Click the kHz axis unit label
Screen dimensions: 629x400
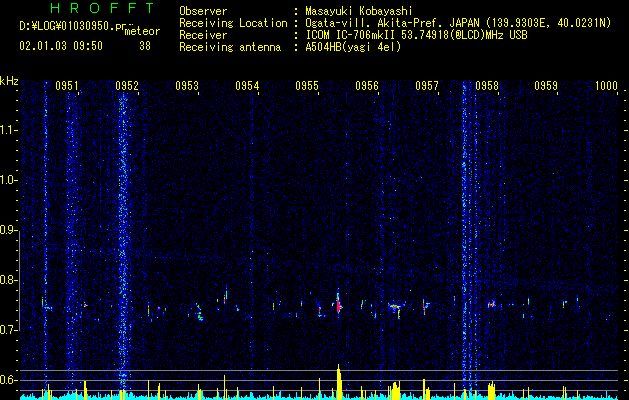point(9,81)
